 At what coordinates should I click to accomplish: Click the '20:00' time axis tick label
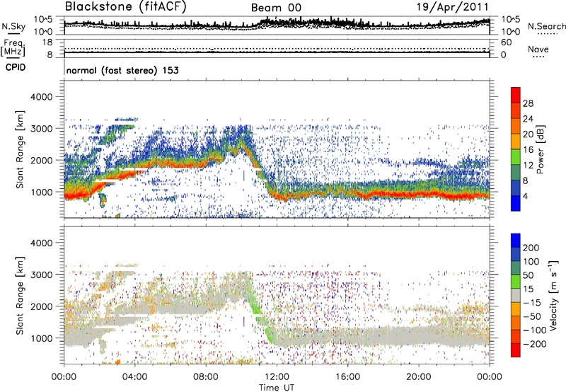click(419, 377)
